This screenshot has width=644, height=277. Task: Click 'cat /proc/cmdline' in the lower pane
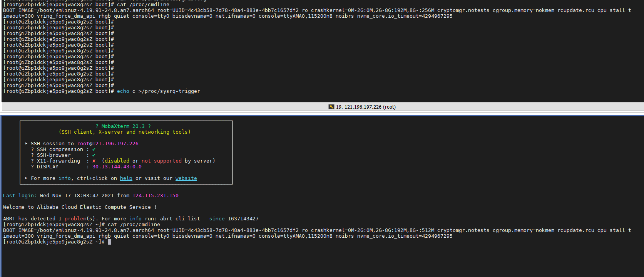click(134, 225)
